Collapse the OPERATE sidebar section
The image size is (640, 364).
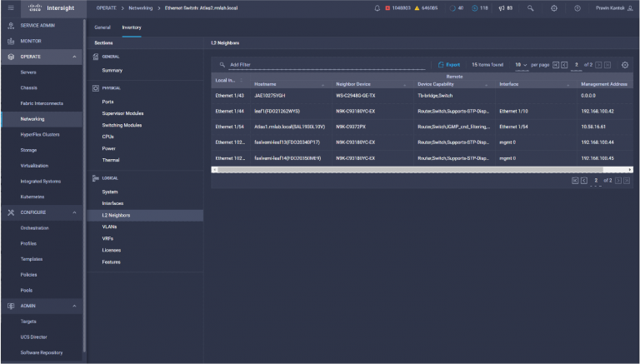[x=74, y=57]
